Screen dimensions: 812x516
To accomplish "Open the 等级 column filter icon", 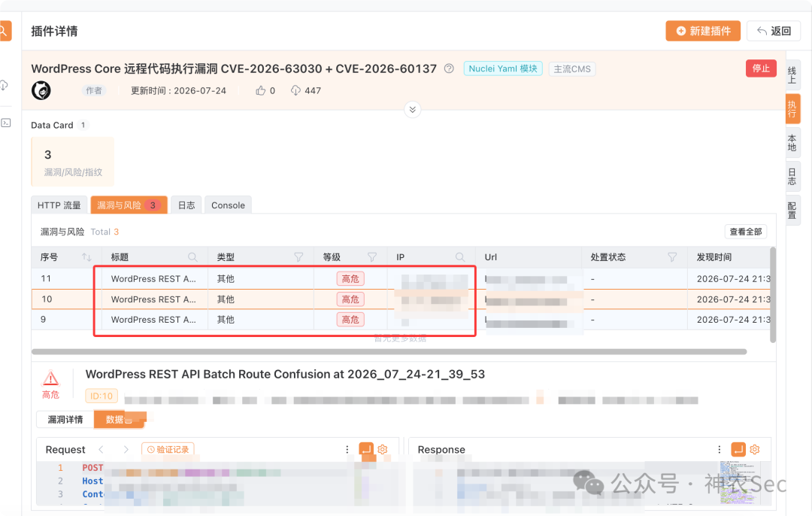I will pyautogui.click(x=372, y=257).
